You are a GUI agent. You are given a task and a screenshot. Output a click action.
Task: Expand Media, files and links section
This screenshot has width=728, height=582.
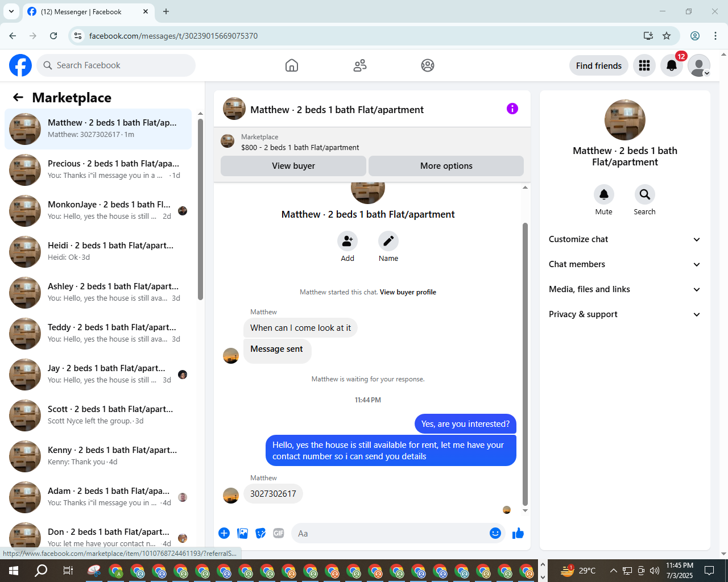pyautogui.click(x=624, y=289)
